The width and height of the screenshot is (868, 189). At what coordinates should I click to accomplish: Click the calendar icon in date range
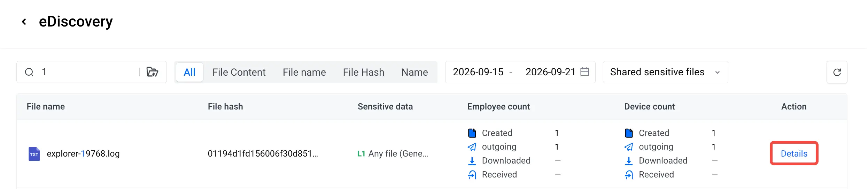coord(585,72)
